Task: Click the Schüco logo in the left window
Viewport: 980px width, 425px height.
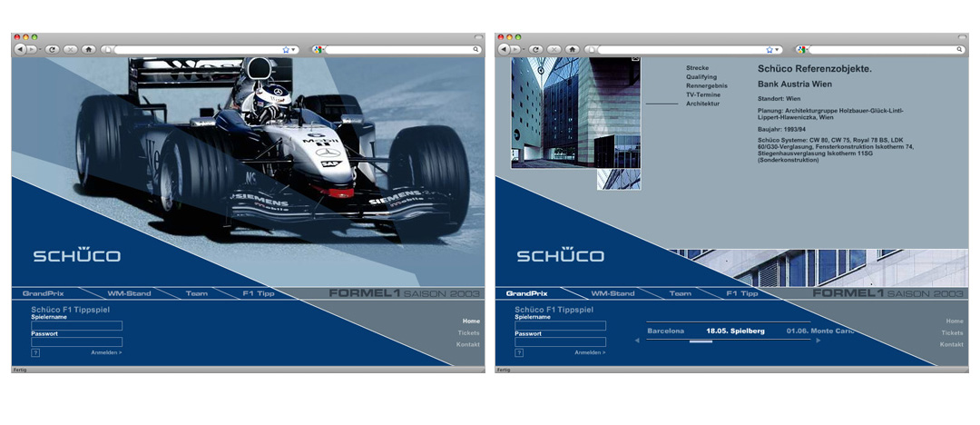Action: coord(77,254)
